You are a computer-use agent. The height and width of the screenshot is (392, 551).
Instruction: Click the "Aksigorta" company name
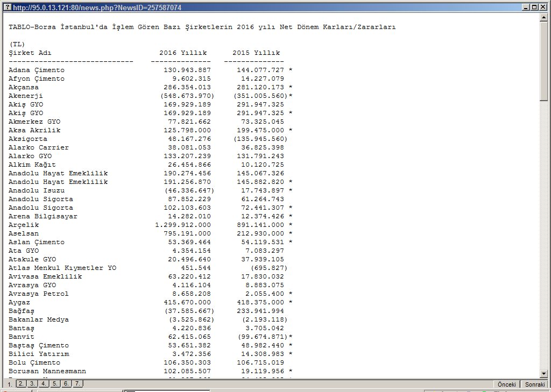click(x=28, y=139)
